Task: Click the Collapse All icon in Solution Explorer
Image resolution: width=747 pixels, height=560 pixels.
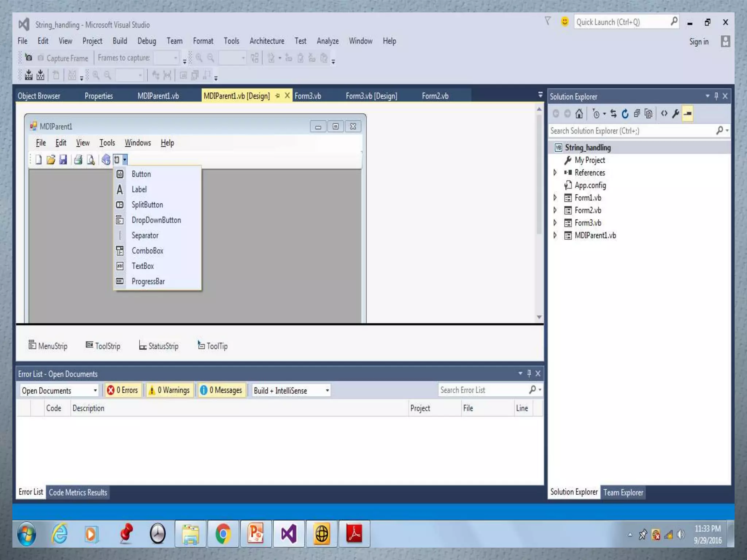Action: (x=637, y=114)
